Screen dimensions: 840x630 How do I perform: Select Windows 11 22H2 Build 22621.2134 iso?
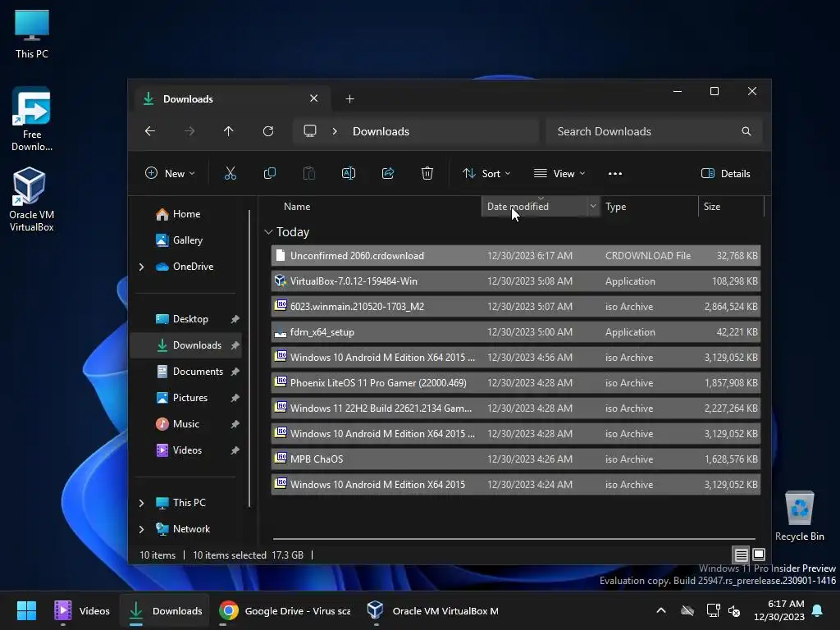[516, 409]
